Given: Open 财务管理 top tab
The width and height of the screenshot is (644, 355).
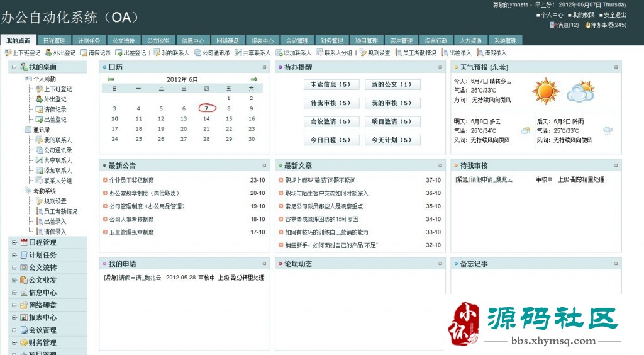Looking at the screenshot, I should click(x=332, y=41).
